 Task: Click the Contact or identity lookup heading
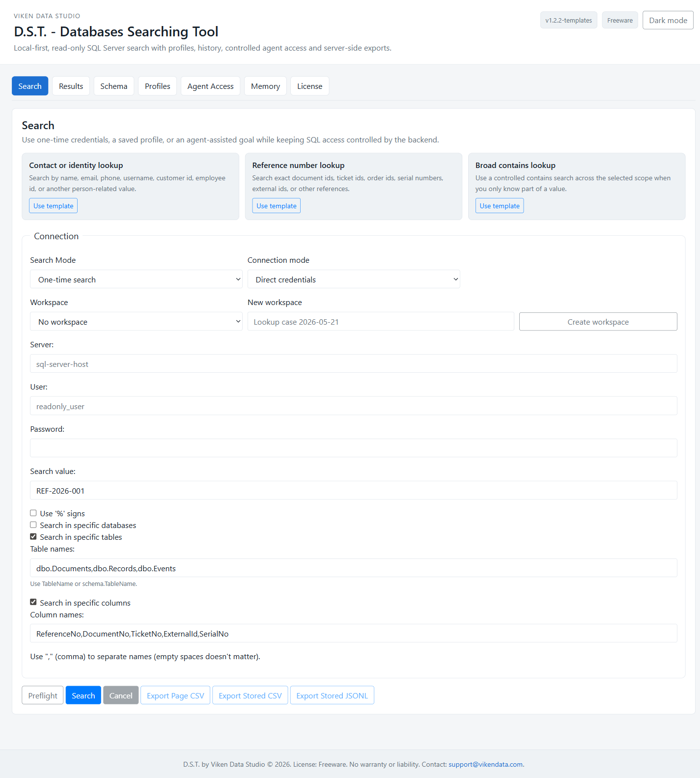(76, 165)
